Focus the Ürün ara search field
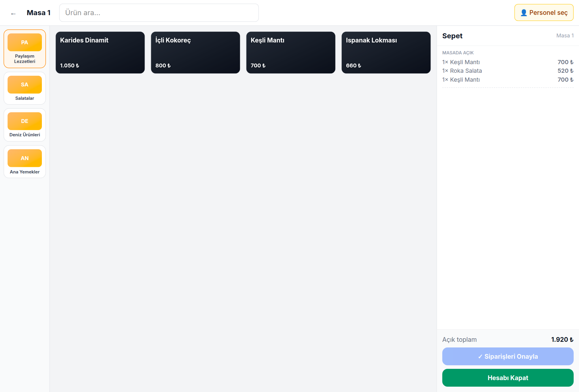 [x=159, y=13]
